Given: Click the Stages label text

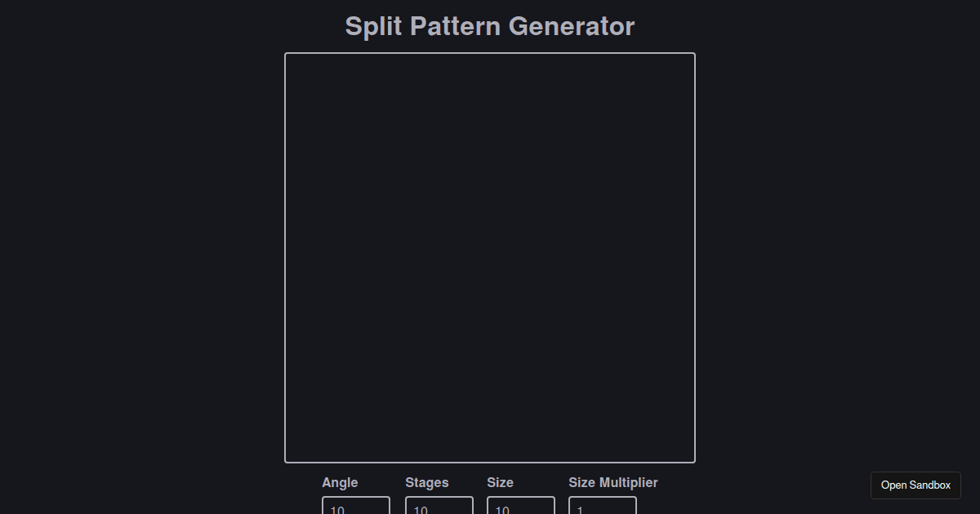Looking at the screenshot, I should (x=426, y=482).
